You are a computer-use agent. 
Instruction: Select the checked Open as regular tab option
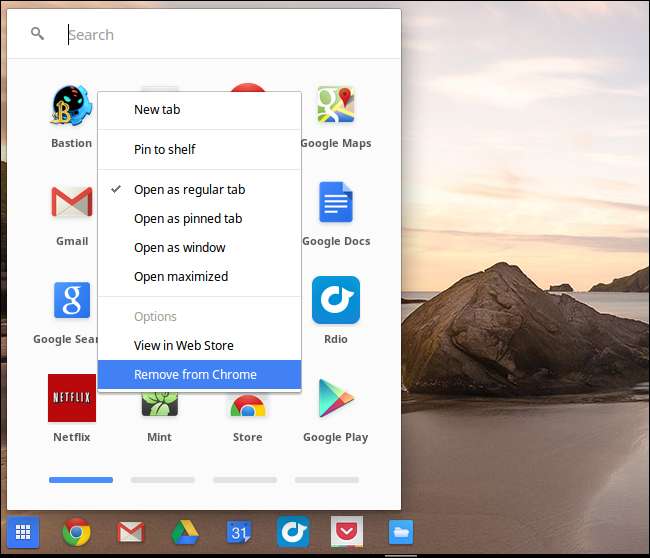[189, 189]
